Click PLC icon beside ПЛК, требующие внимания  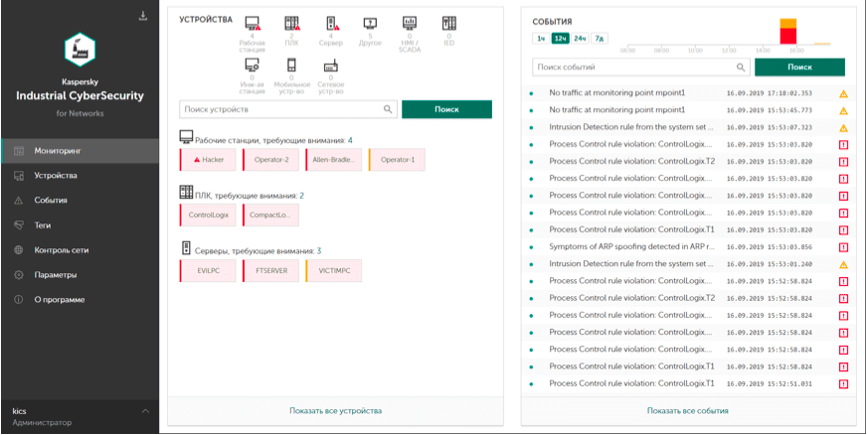[x=186, y=193]
